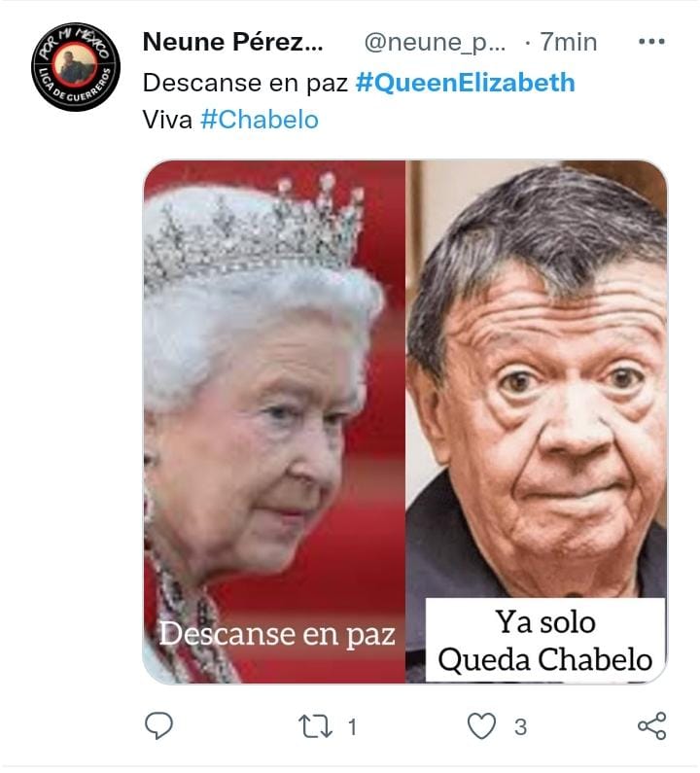This screenshot has height=773, width=700.
Task: Click the reply speech bubble icon
Action: tap(158, 725)
